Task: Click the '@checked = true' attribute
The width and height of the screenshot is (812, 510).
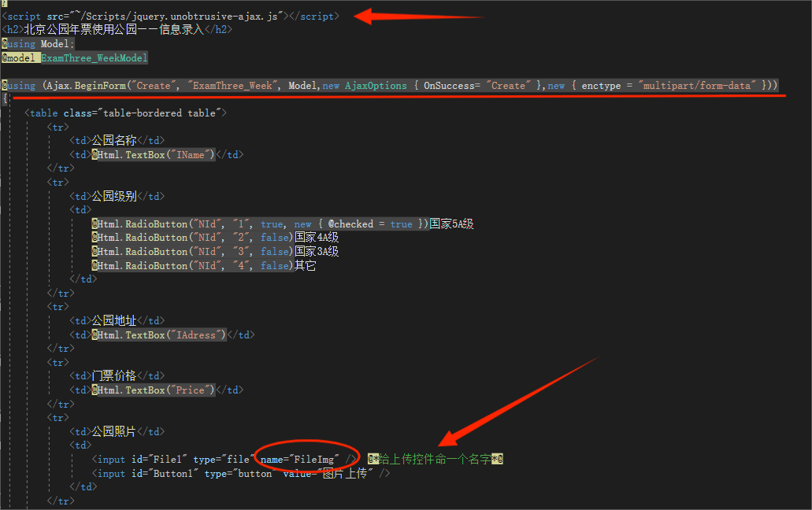Action: [370, 224]
